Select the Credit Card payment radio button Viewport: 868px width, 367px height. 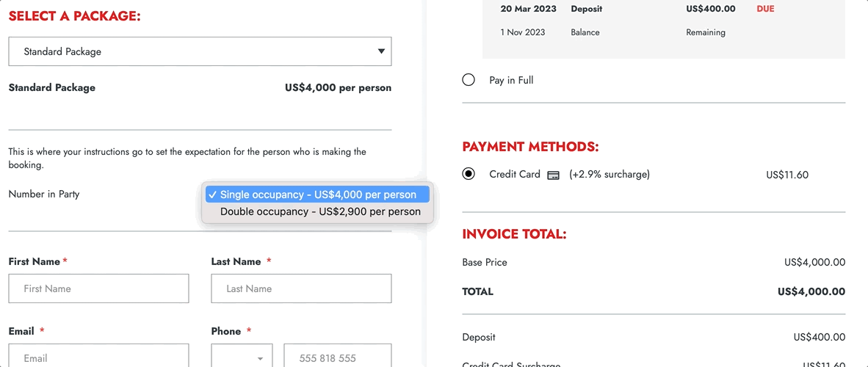pos(469,175)
